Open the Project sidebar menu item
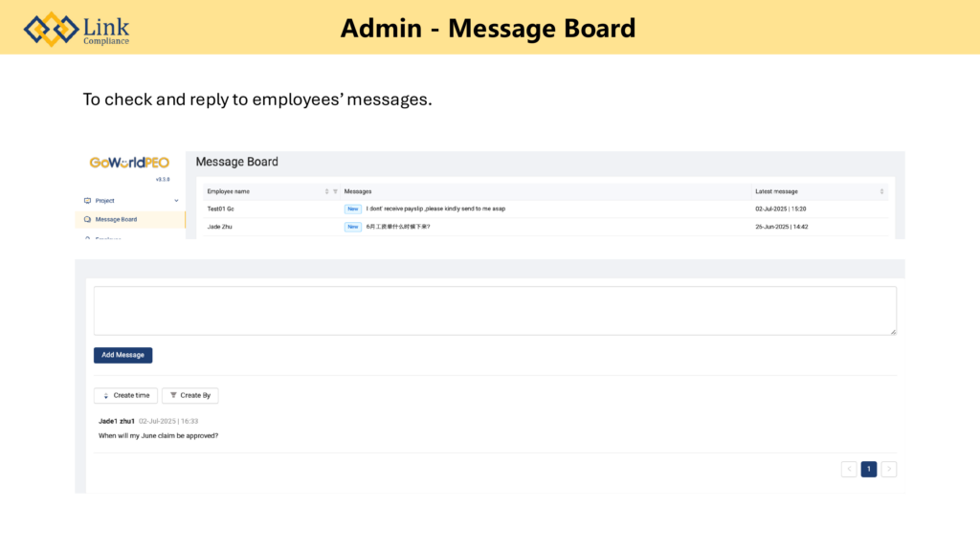This screenshot has width=980, height=551. [x=105, y=201]
